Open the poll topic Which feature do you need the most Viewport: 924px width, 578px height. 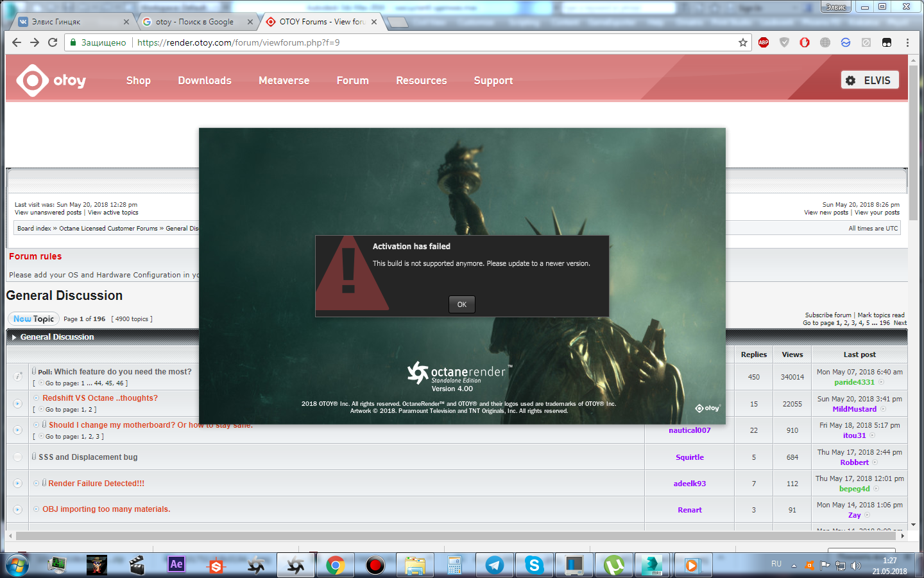(123, 372)
